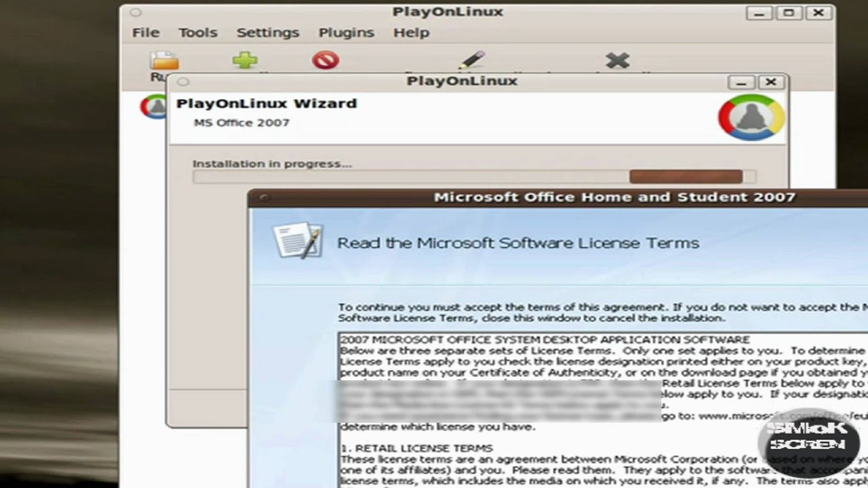Click 'Read the Microsoft Software License Terms' heading

(518, 243)
